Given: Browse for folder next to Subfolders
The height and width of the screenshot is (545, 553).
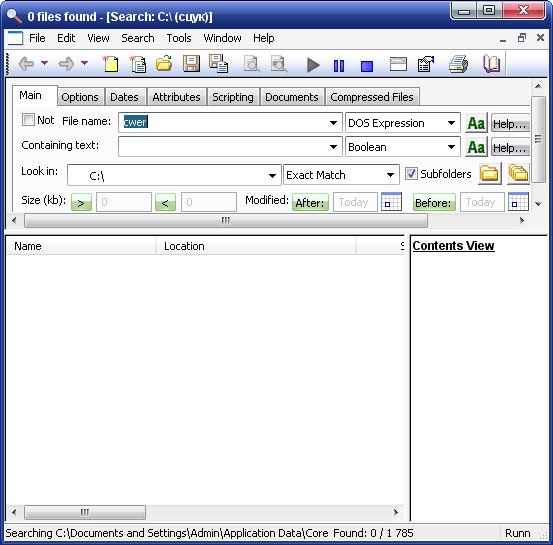Looking at the screenshot, I should pyautogui.click(x=490, y=174).
